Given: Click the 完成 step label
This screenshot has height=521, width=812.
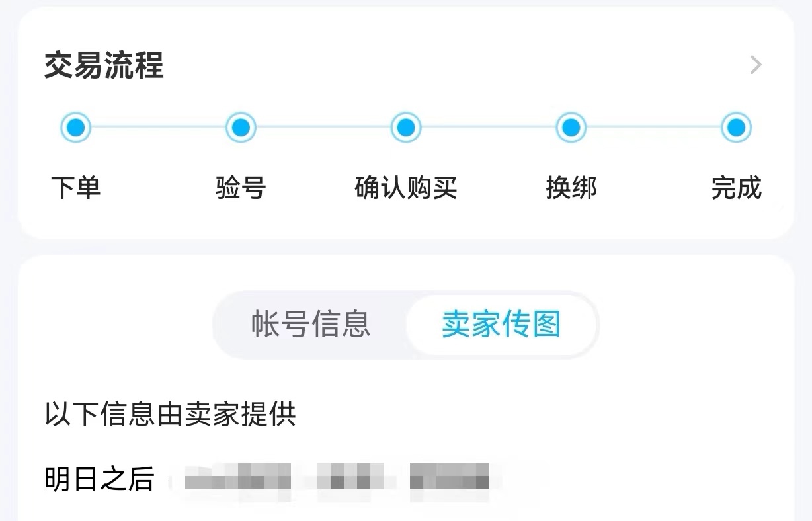Looking at the screenshot, I should click(x=736, y=188).
